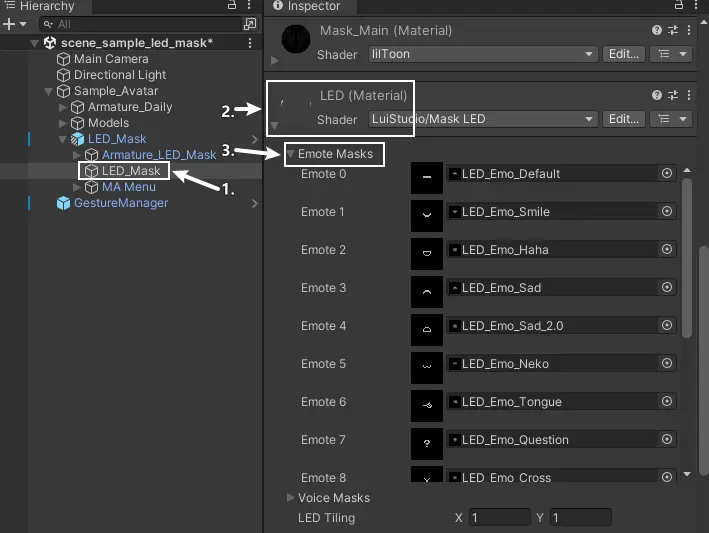Viewport: 709px width, 533px height.
Task: Open LED material presets icon
Action: (673, 95)
